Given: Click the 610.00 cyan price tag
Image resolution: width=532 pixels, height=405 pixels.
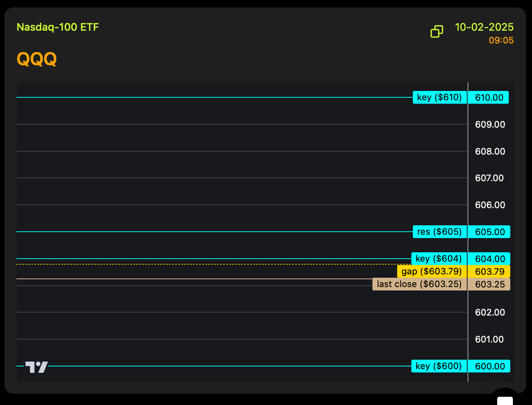Looking at the screenshot, I should click(489, 98).
